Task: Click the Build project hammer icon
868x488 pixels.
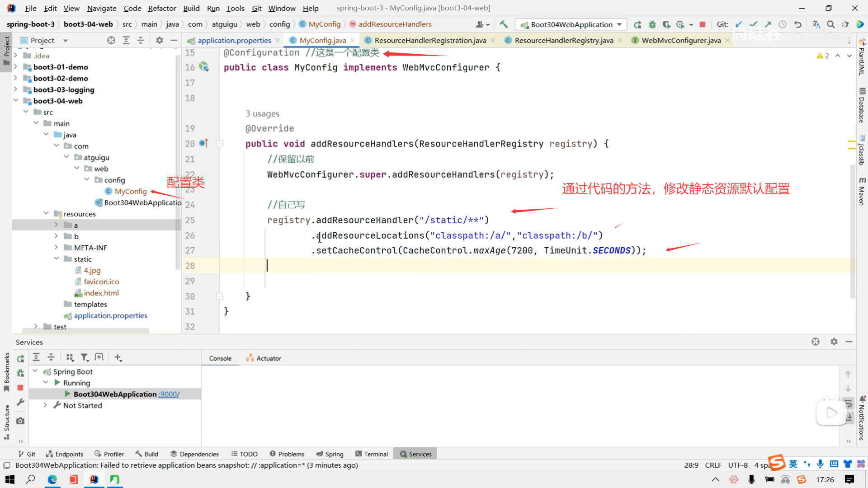Action: pyautogui.click(x=504, y=24)
